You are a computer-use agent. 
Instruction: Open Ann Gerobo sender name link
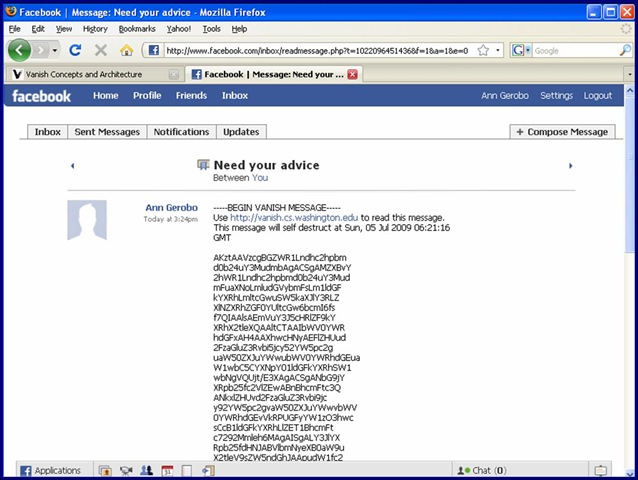[172, 207]
